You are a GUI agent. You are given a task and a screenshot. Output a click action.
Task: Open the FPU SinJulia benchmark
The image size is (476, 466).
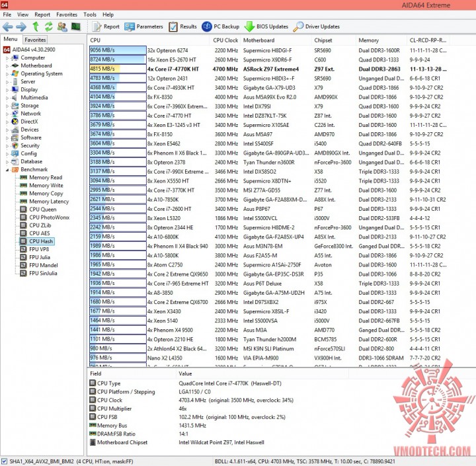[43, 273]
